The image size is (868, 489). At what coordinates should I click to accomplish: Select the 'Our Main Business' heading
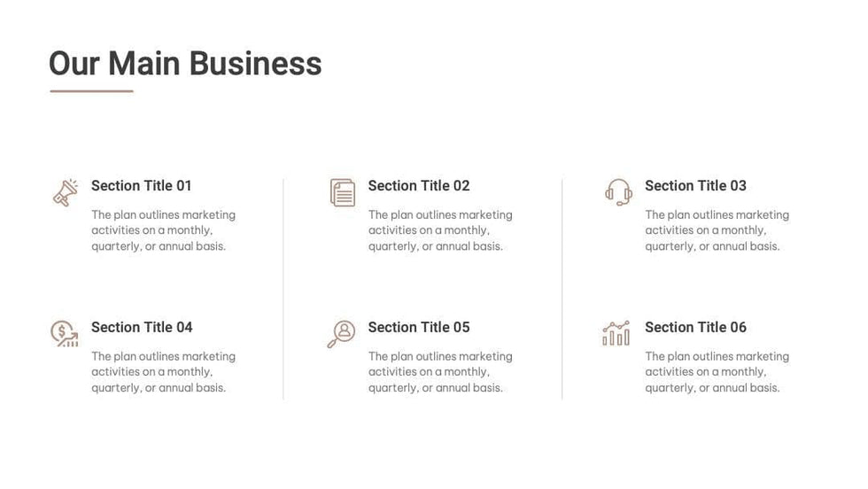click(x=185, y=64)
